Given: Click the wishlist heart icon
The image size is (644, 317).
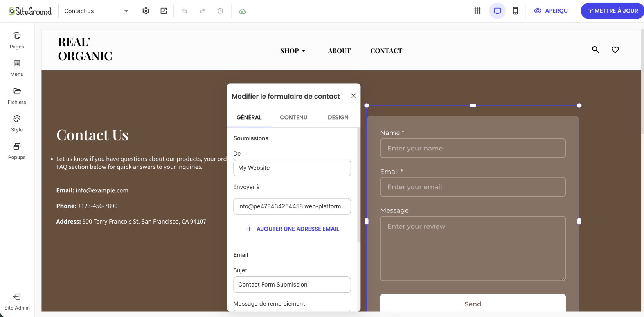Looking at the screenshot, I should tap(615, 50).
